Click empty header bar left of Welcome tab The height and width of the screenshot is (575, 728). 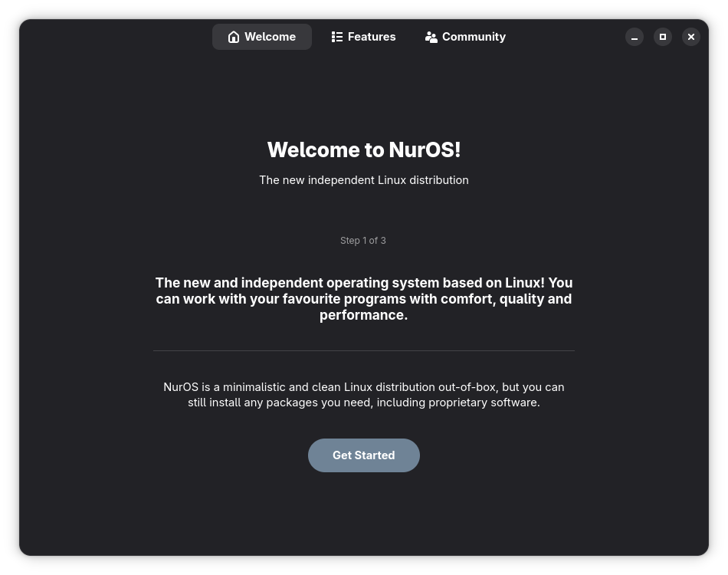[x=115, y=37]
